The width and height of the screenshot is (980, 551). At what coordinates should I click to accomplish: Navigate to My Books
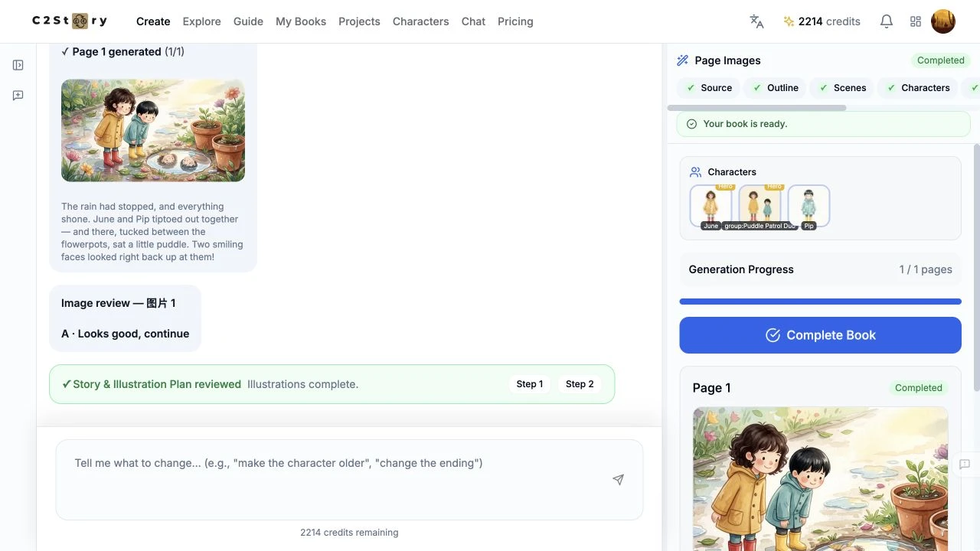pos(301,21)
